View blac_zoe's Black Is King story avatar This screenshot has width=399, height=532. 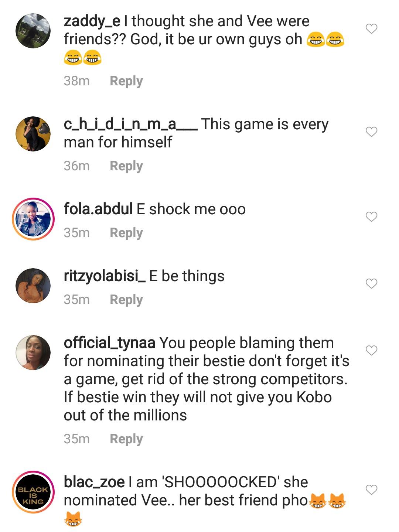coord(33,492)
